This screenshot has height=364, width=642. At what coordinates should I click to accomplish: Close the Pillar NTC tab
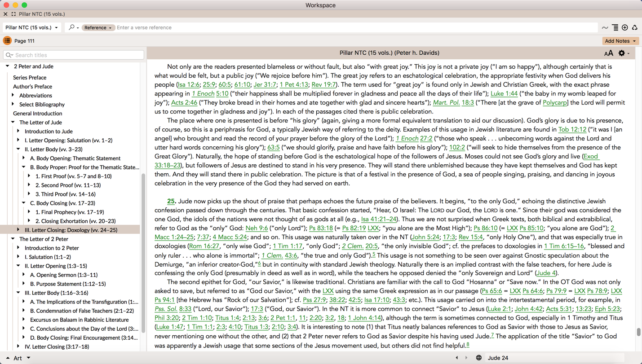click(x=5, y=14)
